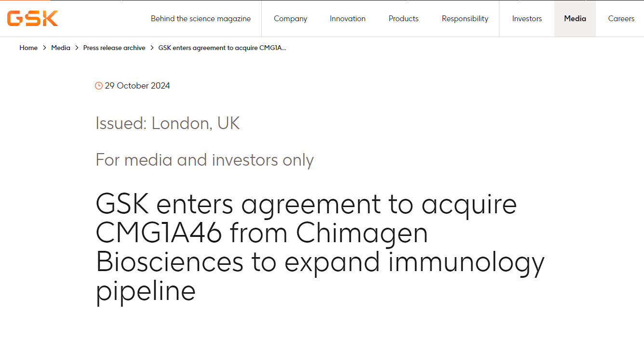This screenshot has width=644, height=338.
Task: Open the Company menu
Action: tap(290, 19)
